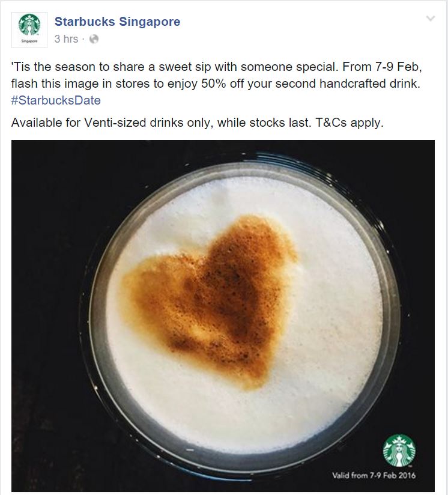448x495 pixels.
Task: Click the Valid from 7-9 Feb 2016 caption
Action: (x=374, y=475)
